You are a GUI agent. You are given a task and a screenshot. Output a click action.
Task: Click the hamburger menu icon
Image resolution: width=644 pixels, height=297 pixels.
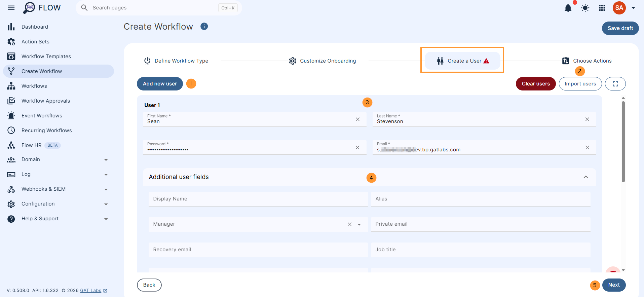pyautogui.click(x=11, y=8)
